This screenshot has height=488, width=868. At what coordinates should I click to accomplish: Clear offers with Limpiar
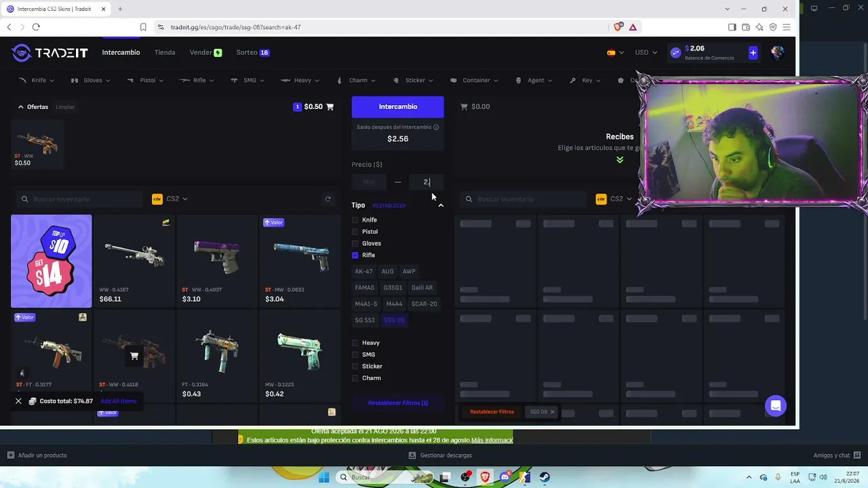pyautogui.click(x=65, y=107)
